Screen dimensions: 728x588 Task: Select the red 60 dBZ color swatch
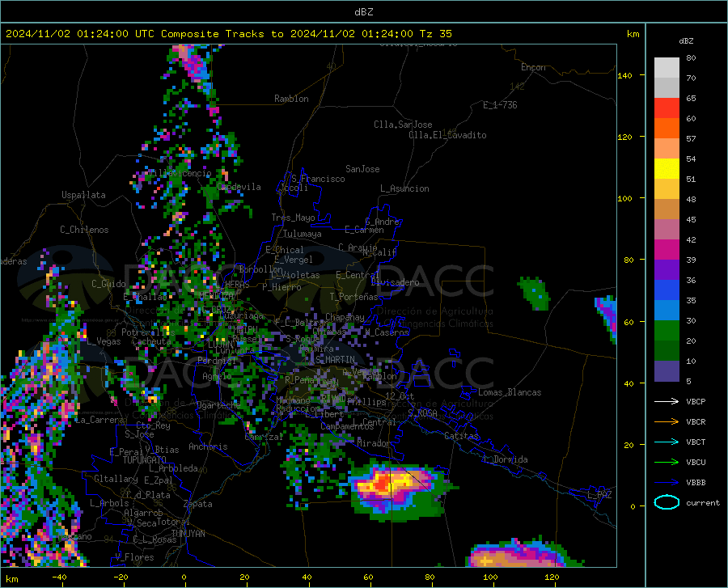[x=667, y=108]
